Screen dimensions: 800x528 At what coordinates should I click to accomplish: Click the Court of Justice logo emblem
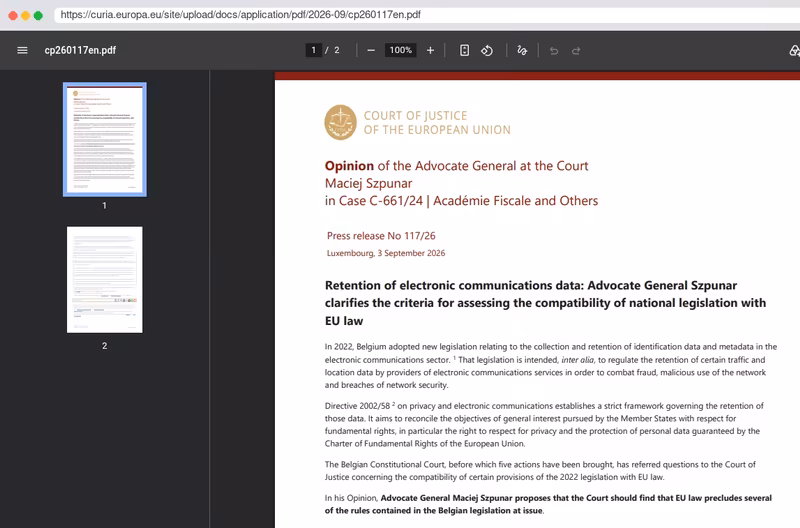click(x=340, y=122)
